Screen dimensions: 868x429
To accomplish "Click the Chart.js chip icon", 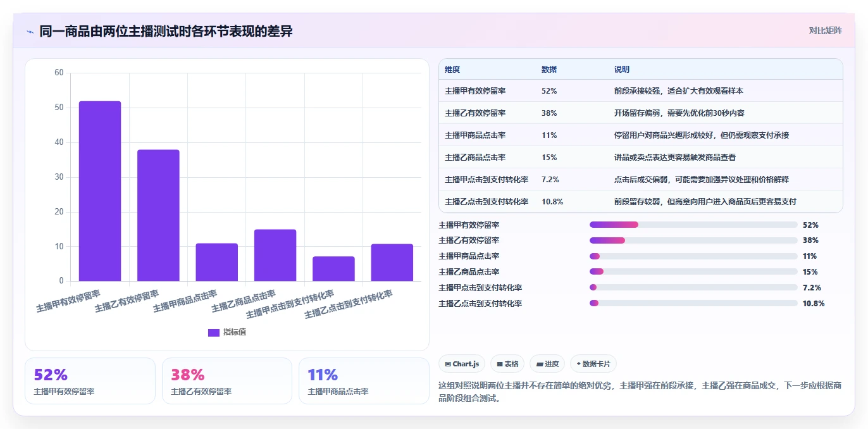I will pyautogui.click(x=448, y=364).
